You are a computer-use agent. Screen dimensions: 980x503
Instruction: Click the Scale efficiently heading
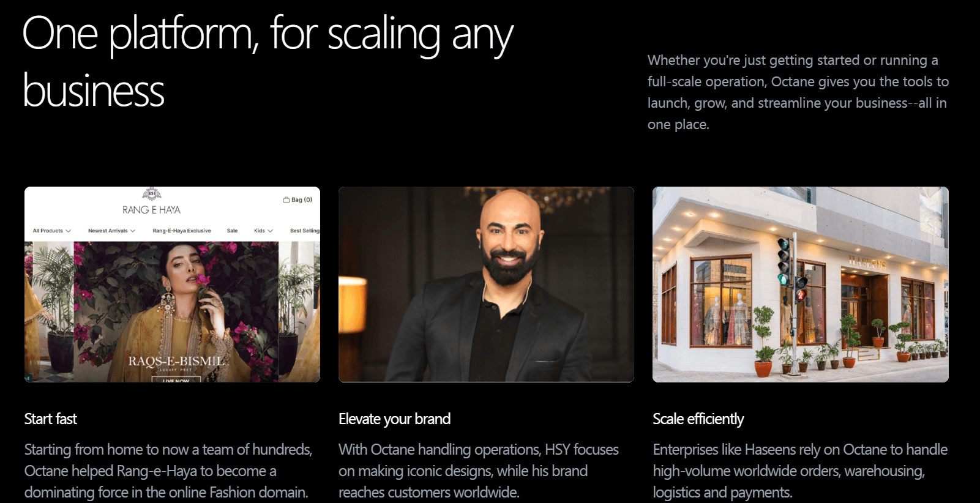pos(698,419)
